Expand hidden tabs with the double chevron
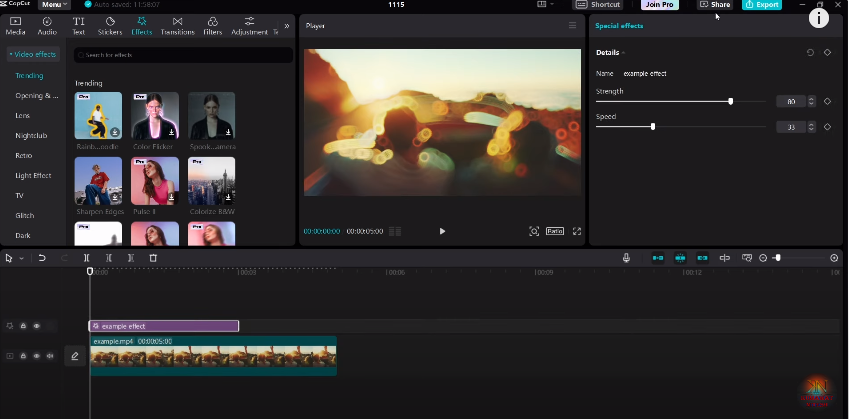 [x=287, y=25]
